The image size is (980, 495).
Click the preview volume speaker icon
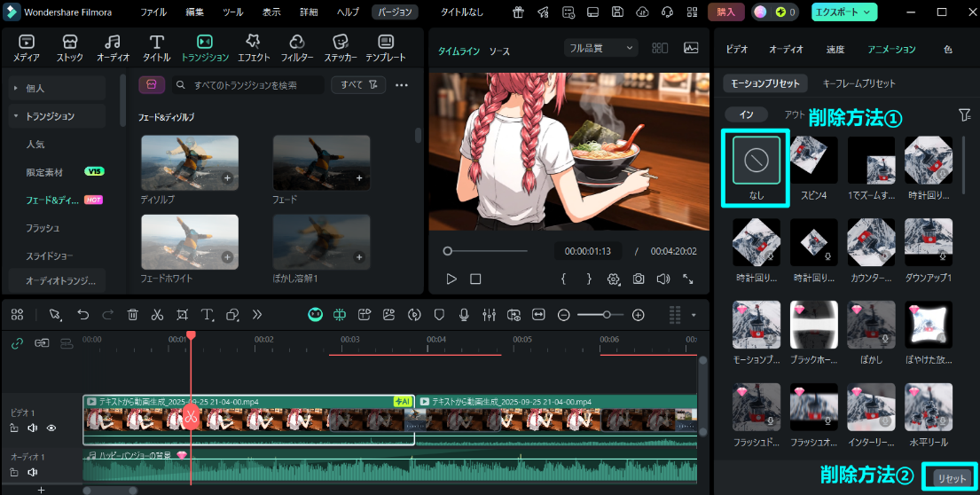click(x=663, y=279)
